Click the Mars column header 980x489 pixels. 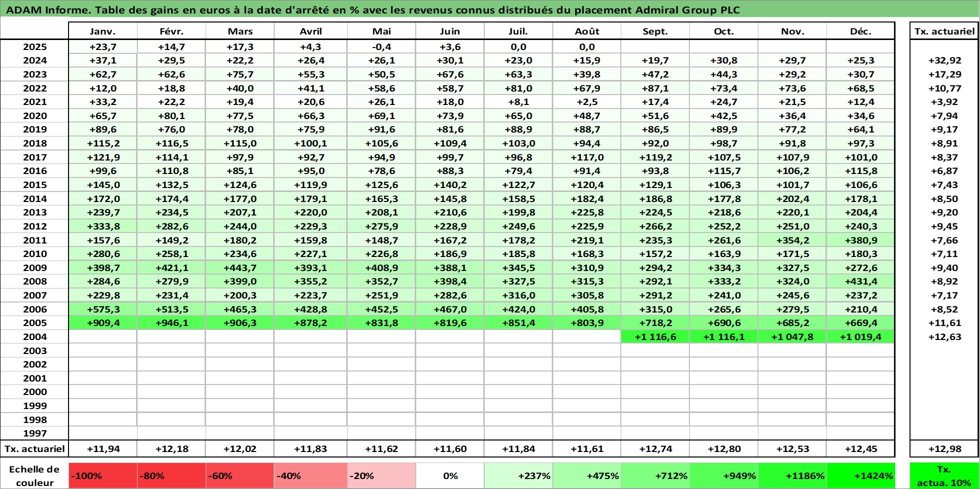click(x=240, y=31)
